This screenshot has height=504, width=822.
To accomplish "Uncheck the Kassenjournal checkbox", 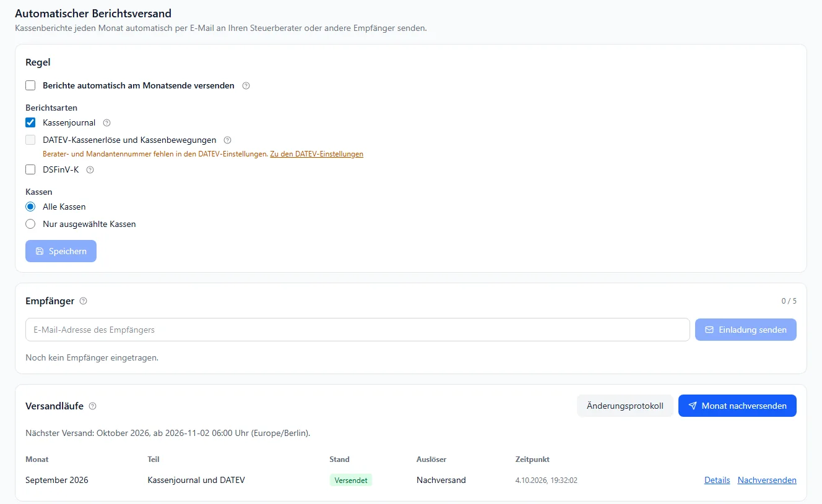I will (30, 123).
